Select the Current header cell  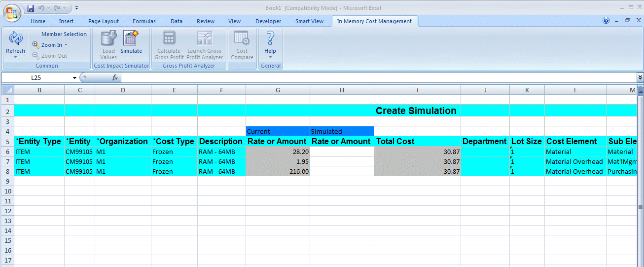click(278, 131)
